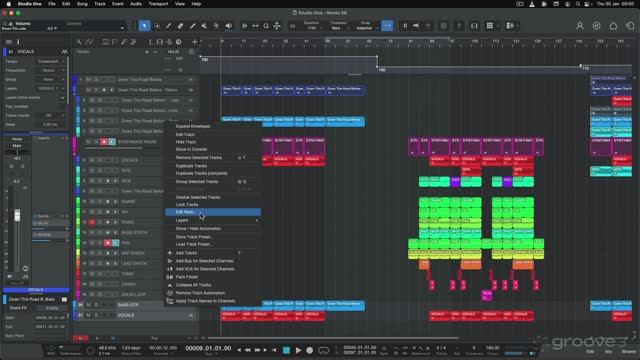This screenshot has height=360, width=640.
Task: Open the Edit view button
Action: coord(590,351)
